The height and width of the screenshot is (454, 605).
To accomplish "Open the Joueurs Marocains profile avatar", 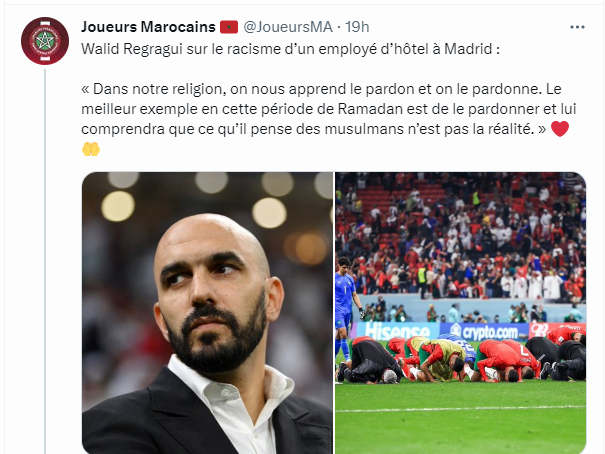I will 45,41.
